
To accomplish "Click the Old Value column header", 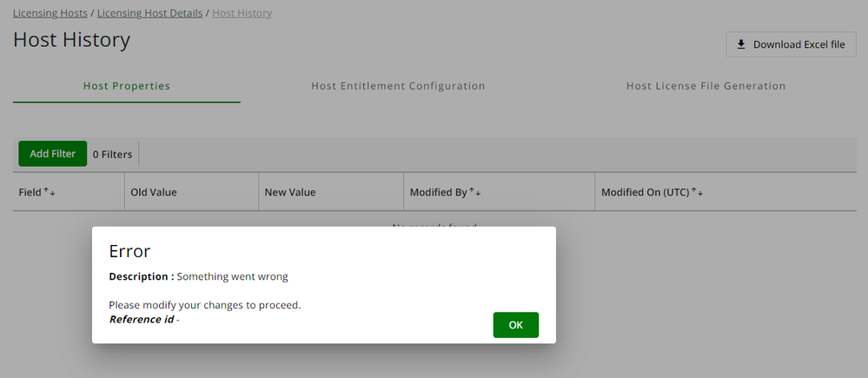I will 153,192.
